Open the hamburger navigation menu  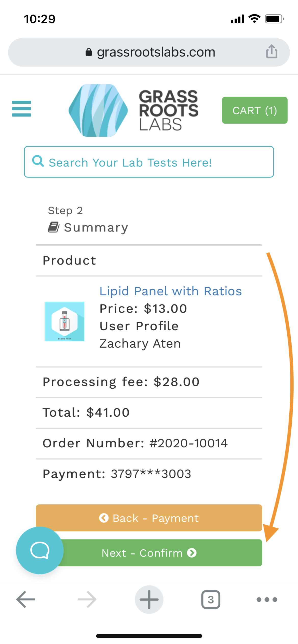coord(21,109)
